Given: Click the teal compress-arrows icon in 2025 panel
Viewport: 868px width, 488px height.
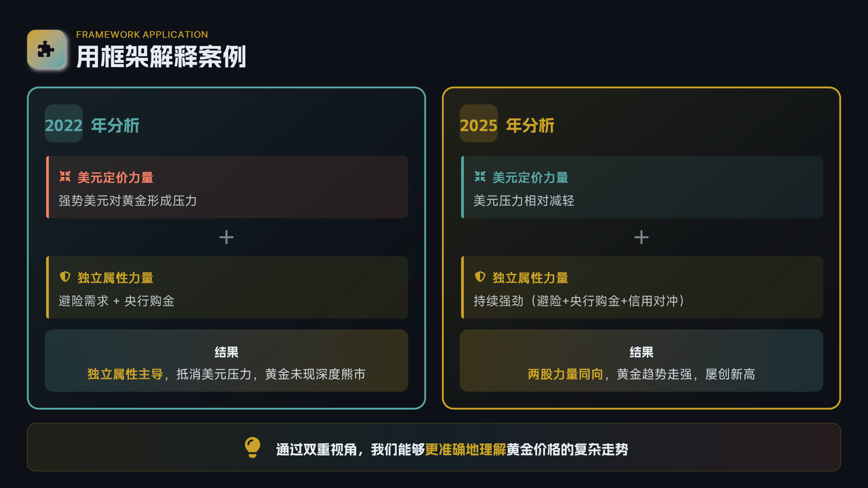Looking at the screenshot, I should (480, 176).
